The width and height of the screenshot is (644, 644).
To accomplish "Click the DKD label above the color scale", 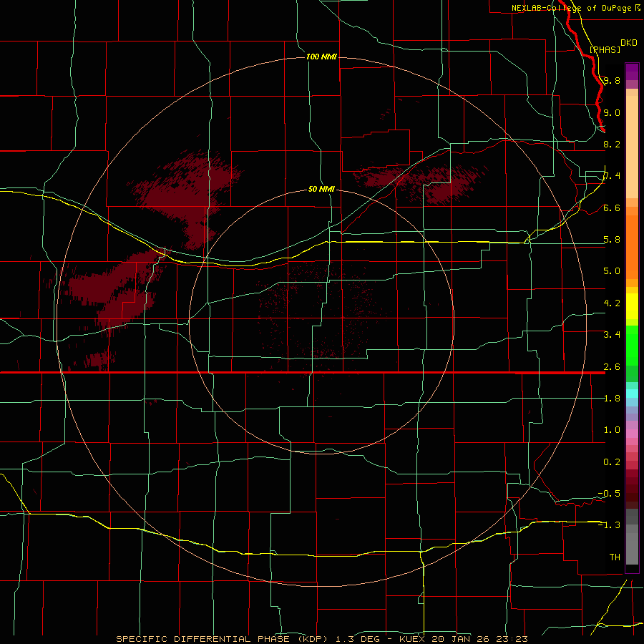I will click(x=629, y=43).
